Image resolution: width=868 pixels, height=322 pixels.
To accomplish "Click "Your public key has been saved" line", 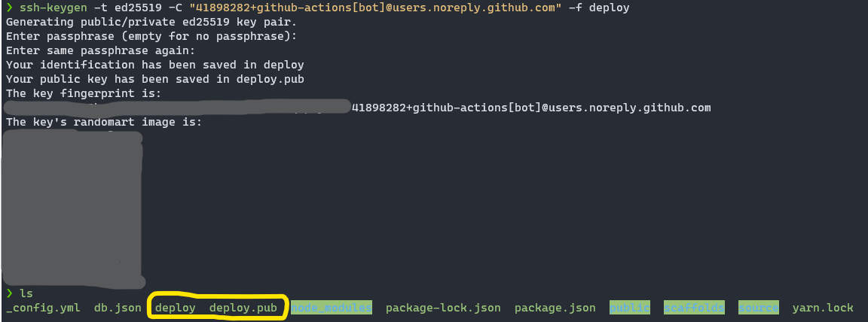I will (154, 79).
